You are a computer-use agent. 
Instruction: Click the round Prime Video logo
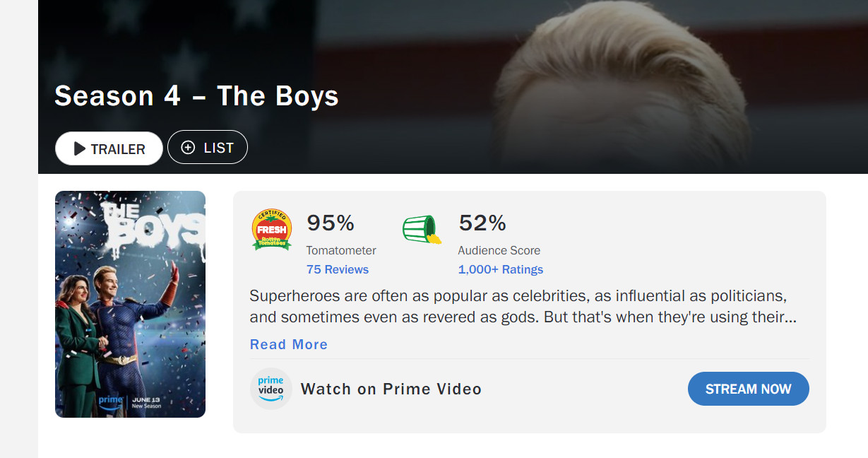point(271,389)
